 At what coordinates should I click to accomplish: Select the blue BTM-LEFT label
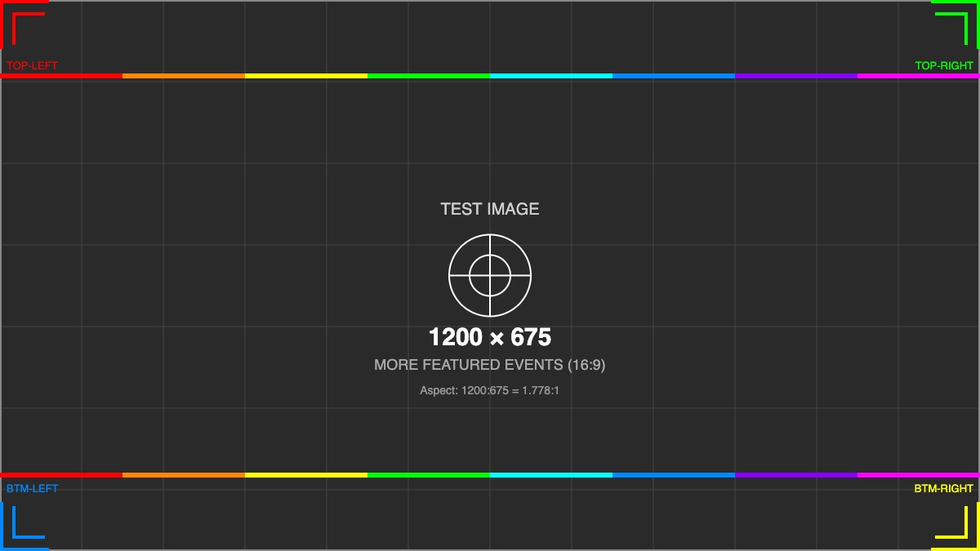pyautogui.click(x=32, y=488)
